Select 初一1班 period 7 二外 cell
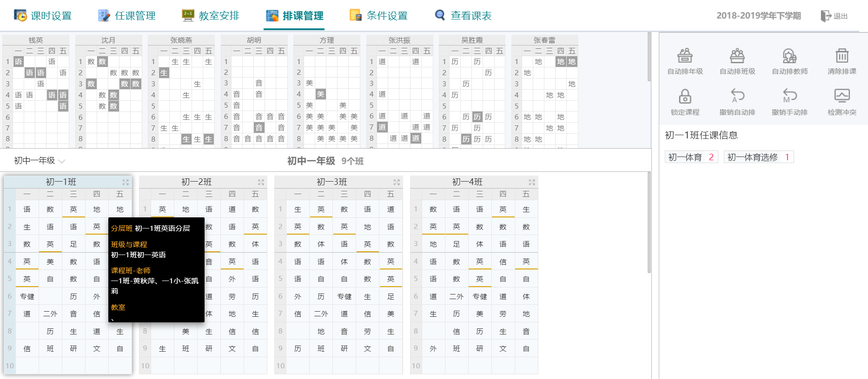The height and width of the screenshot is (379, 868). (50, 314)
